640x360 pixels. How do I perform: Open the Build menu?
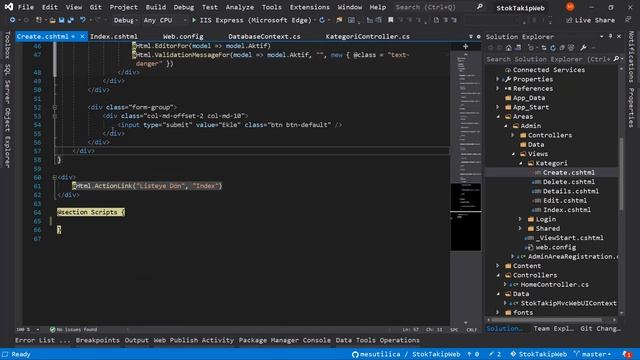click(x=156, y=7)
